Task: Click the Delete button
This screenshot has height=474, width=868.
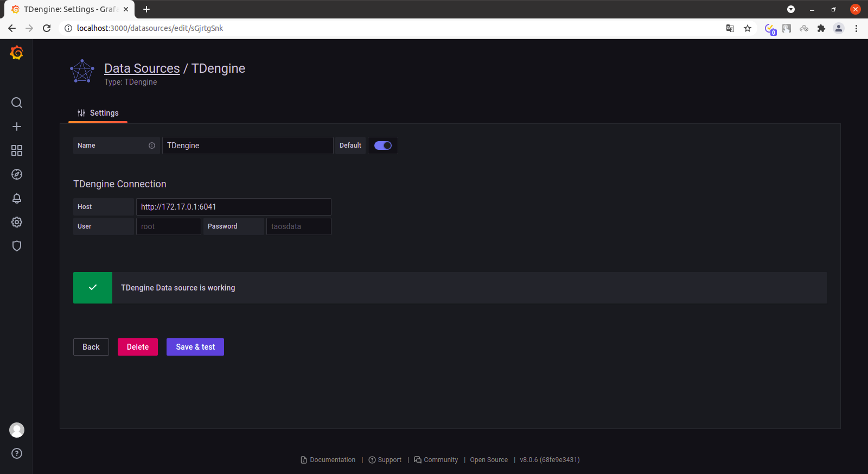Action: coord(138,347)
